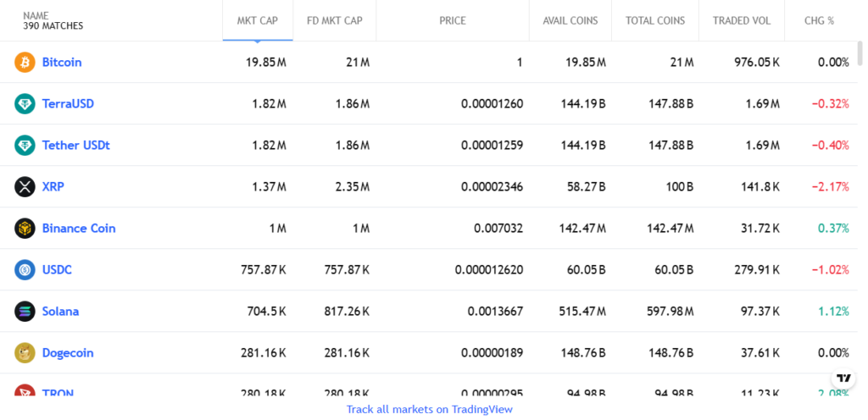The image size is (868, 420).
Task: Click the Dogecoin logo icon
Action: tap(25, 352)
